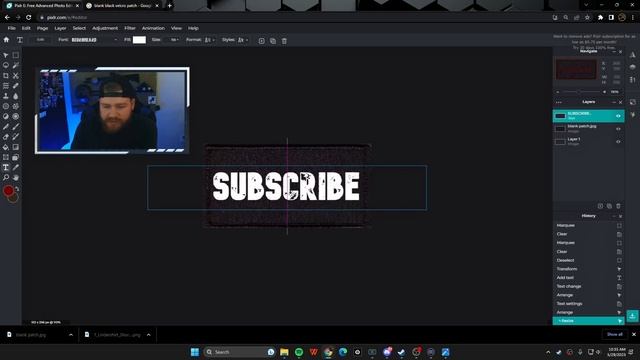Open the View menu
The height and width of the screenshot is (360, 640).
176,28
